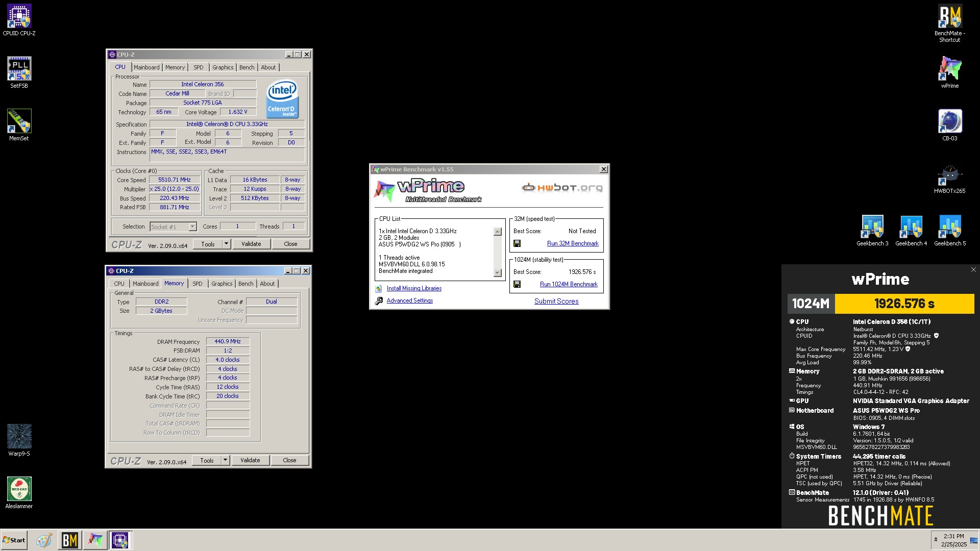Screen dimensions: 980x551
Task: Click the CPU-Z taskbar icon
Action: click(x=120, y=540)
